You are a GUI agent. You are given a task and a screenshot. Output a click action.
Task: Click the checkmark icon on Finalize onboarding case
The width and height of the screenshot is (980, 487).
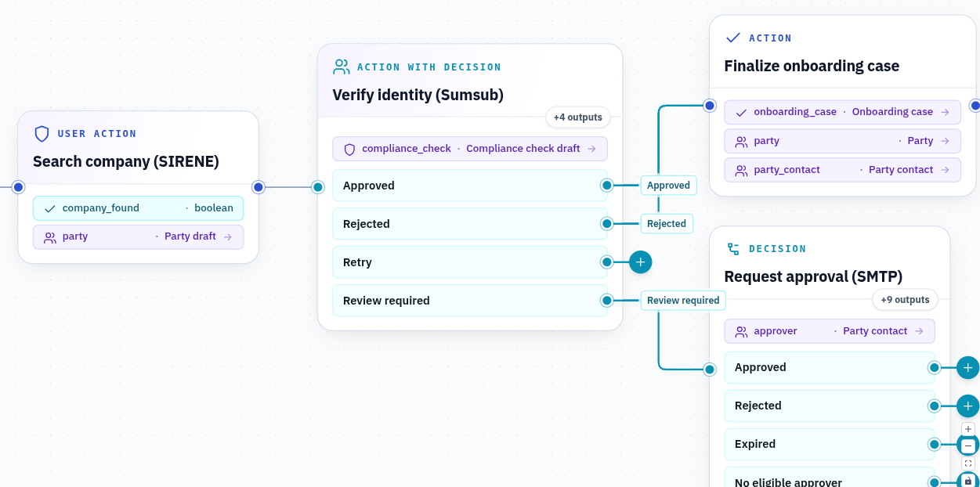pyautogui.click(x=733, y=38)
